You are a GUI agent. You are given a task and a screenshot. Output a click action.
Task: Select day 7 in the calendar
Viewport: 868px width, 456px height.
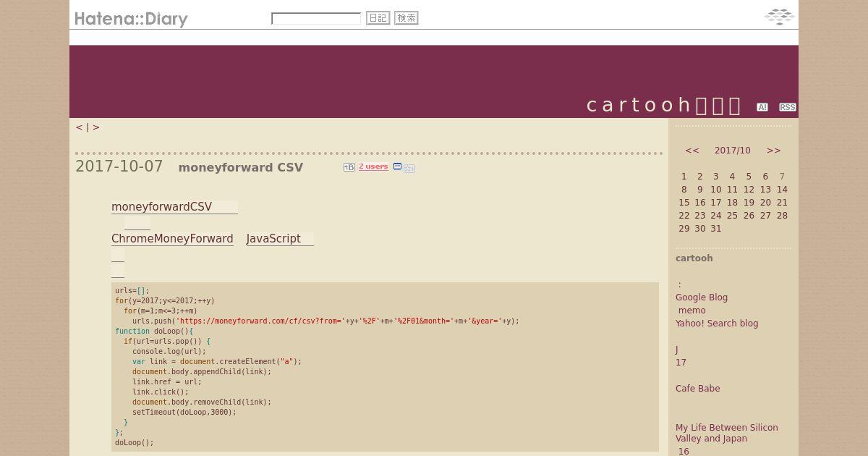tap(782, 177)
